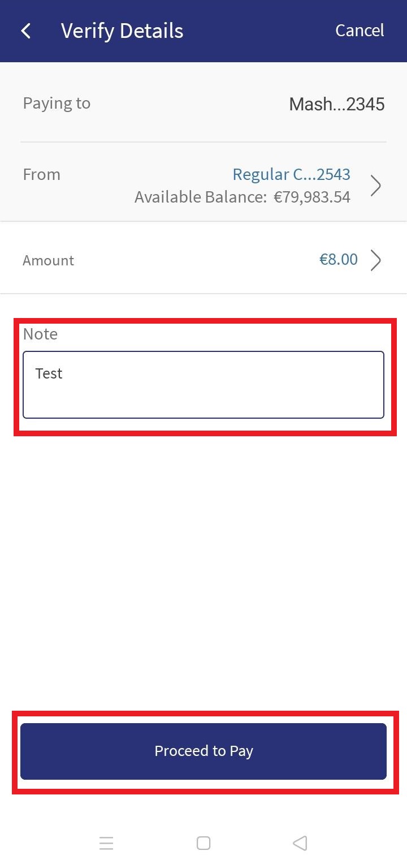Viewport: 407px width, 868px height.
Task: Tap the Android back triangle icon
Action: (x=300, y=843)
